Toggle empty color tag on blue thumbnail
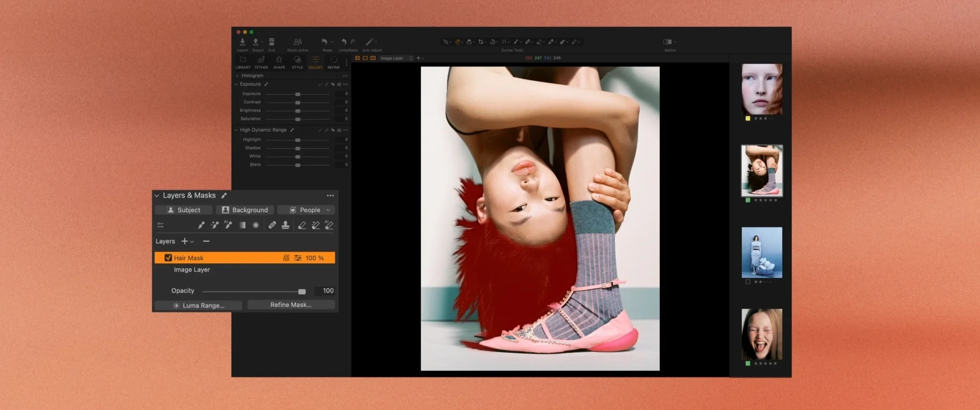This screenshot has width=980, height=410. coord(748,282)
